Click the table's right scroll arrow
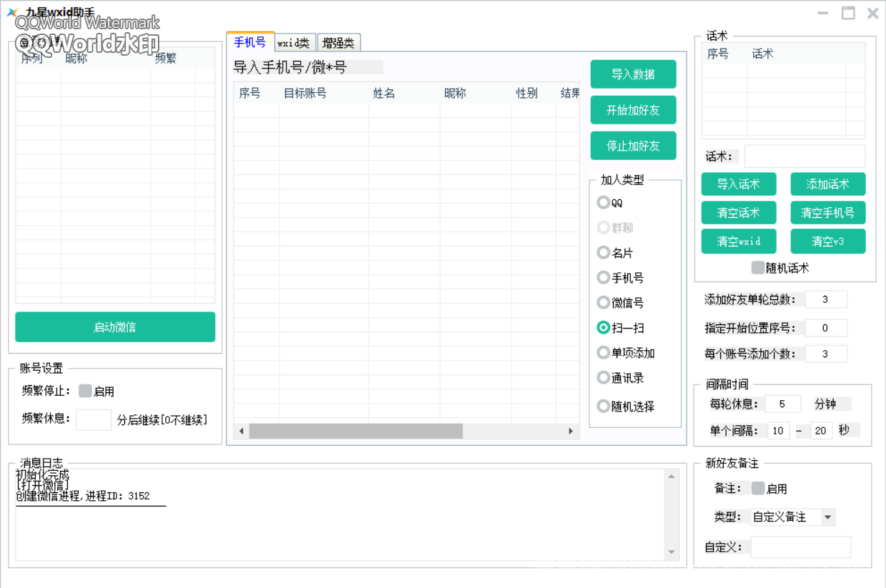This screenshot has height=588, width=886. pos(571,432)
